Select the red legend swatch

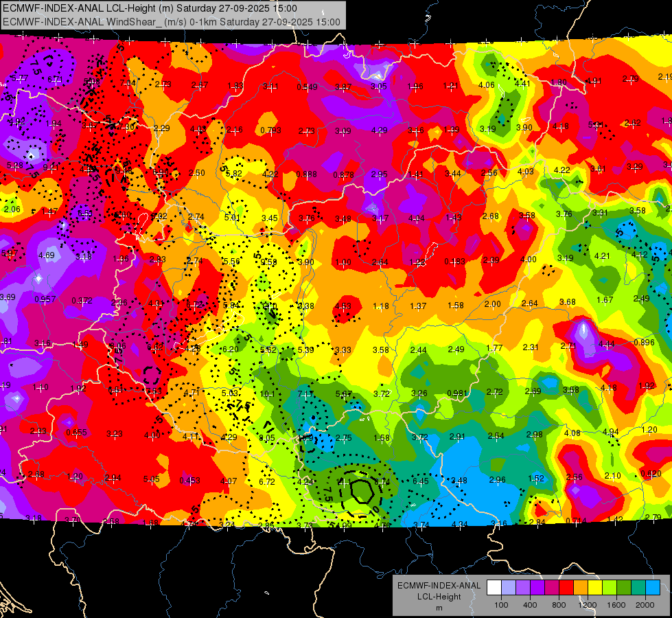tap(566, 588)
